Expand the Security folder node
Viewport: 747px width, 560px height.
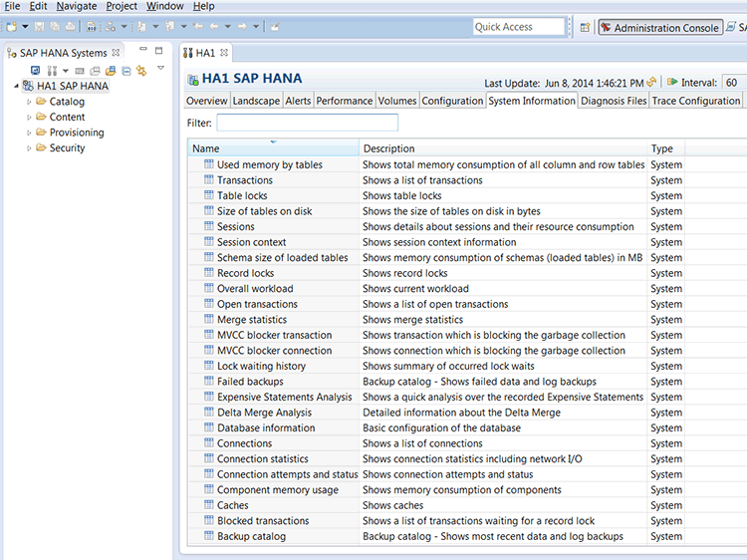click(x=28, y=148)
